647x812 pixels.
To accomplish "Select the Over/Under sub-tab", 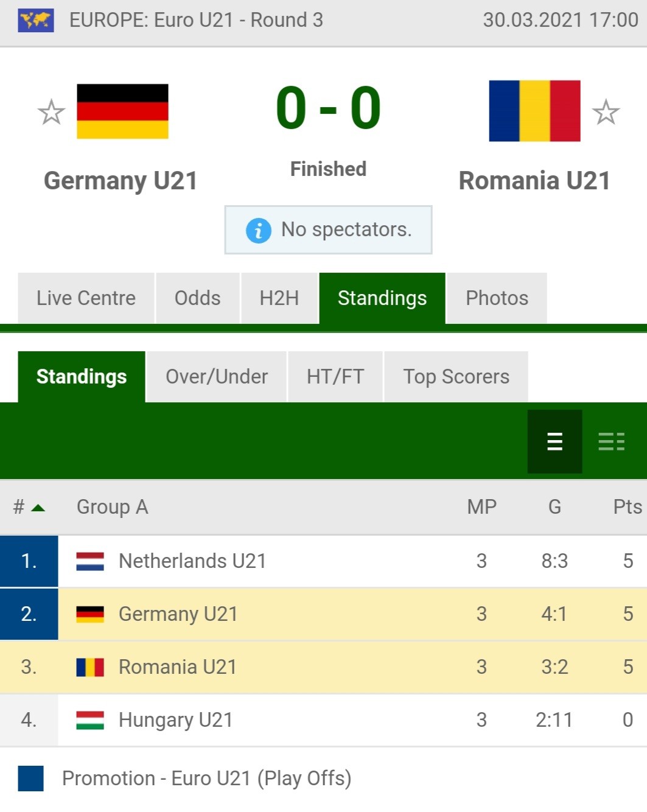I will click(x=217, y=377).
